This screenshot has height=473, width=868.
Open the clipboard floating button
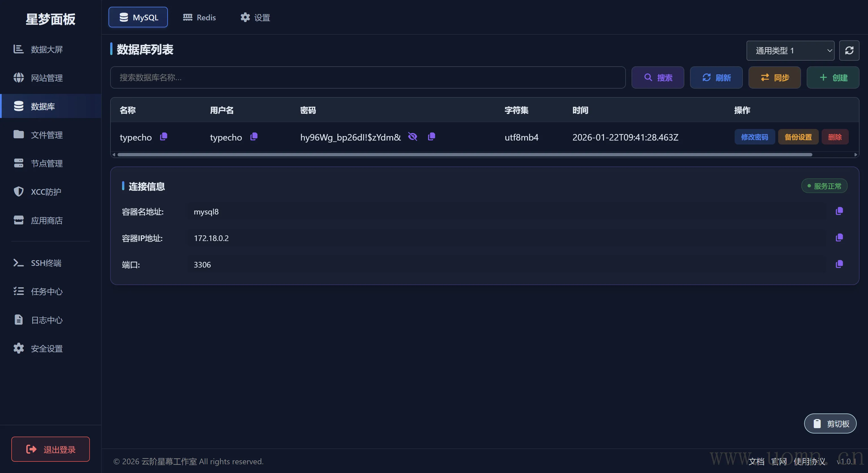click(830, 424)
